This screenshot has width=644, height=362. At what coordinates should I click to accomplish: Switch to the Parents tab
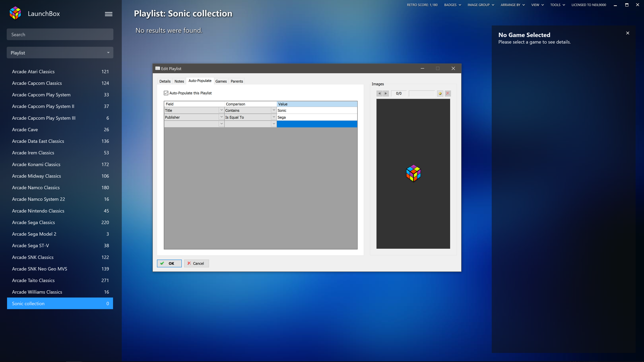pyautogui.click(x=236, y=81)
